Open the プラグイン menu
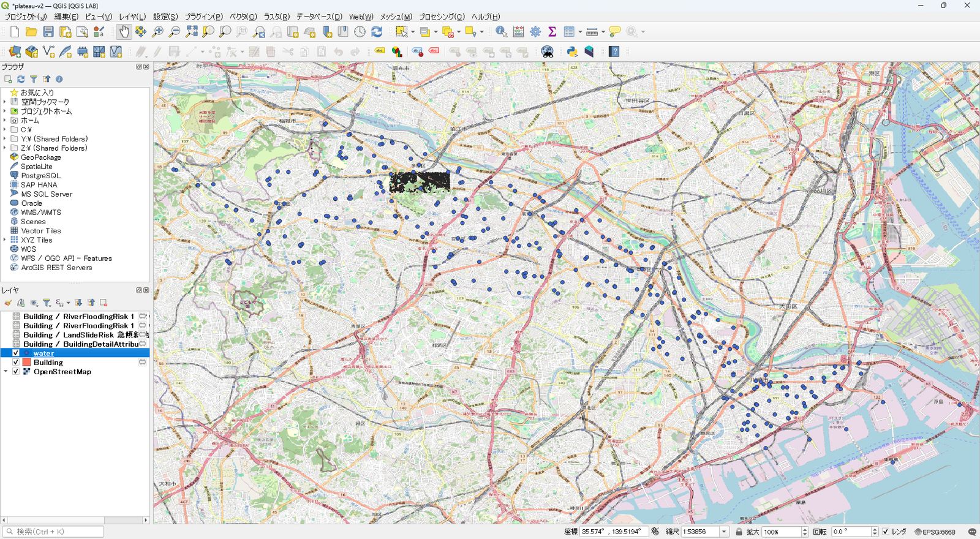The height and width of the screenshot is (539, 980). [x=204, y=17]
